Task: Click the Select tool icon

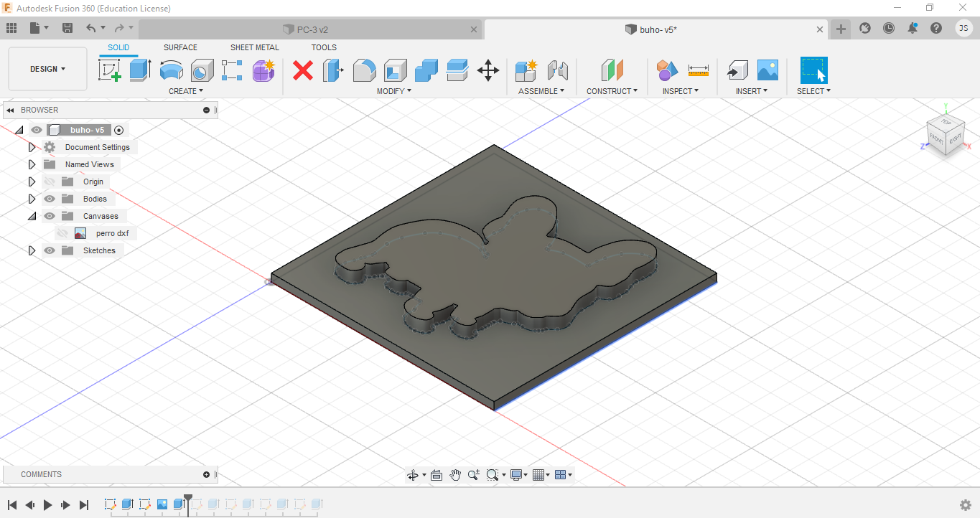Action: (x=813, y=70)
